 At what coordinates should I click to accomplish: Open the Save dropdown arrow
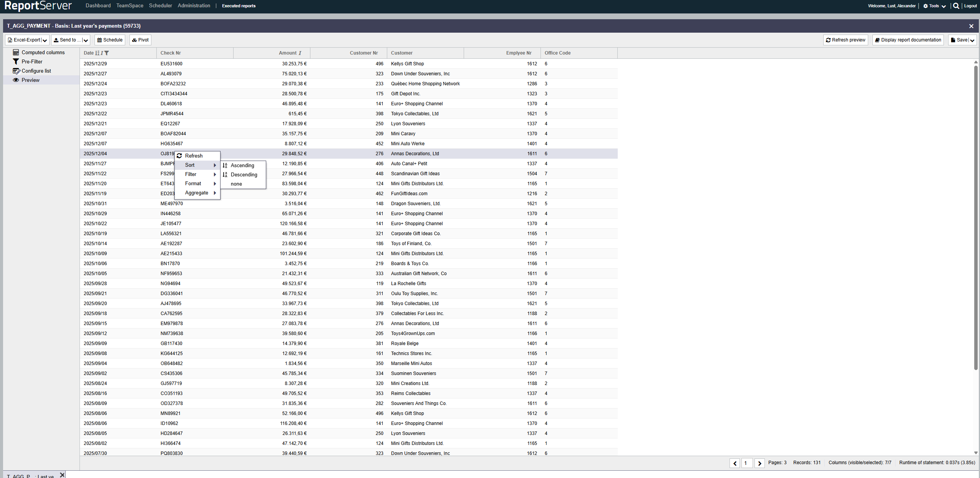[x=972, y=40]
